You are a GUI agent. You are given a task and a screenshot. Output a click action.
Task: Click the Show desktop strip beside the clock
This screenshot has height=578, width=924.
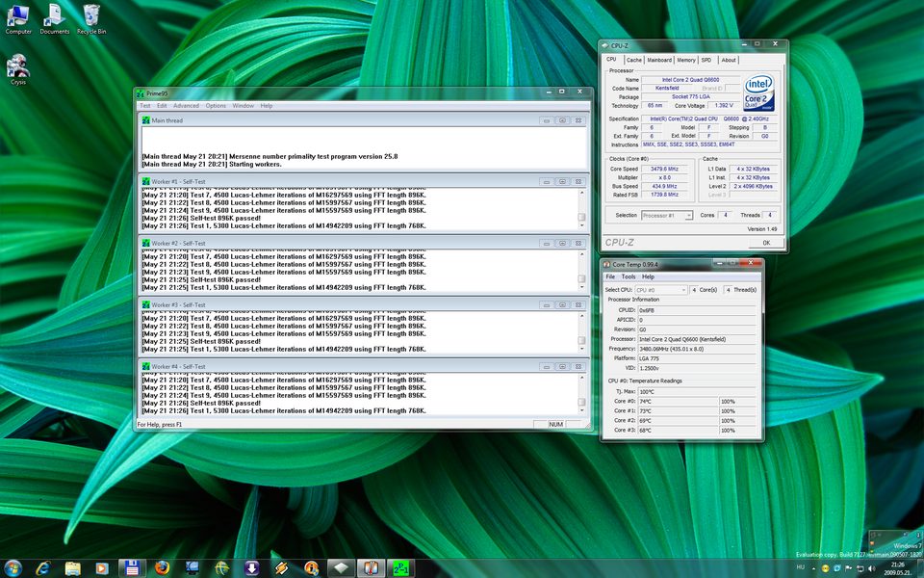pos(919,568)
